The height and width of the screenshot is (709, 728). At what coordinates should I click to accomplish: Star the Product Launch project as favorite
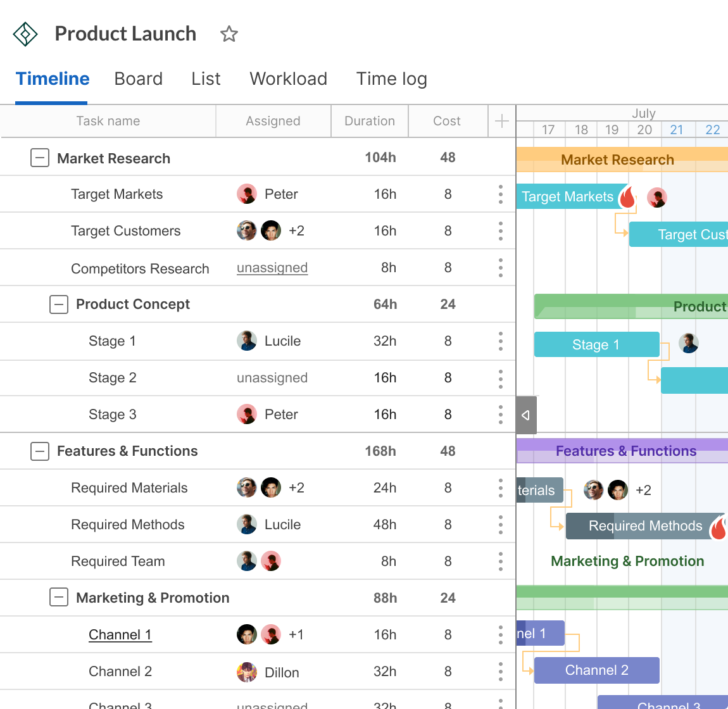point(229,34)
